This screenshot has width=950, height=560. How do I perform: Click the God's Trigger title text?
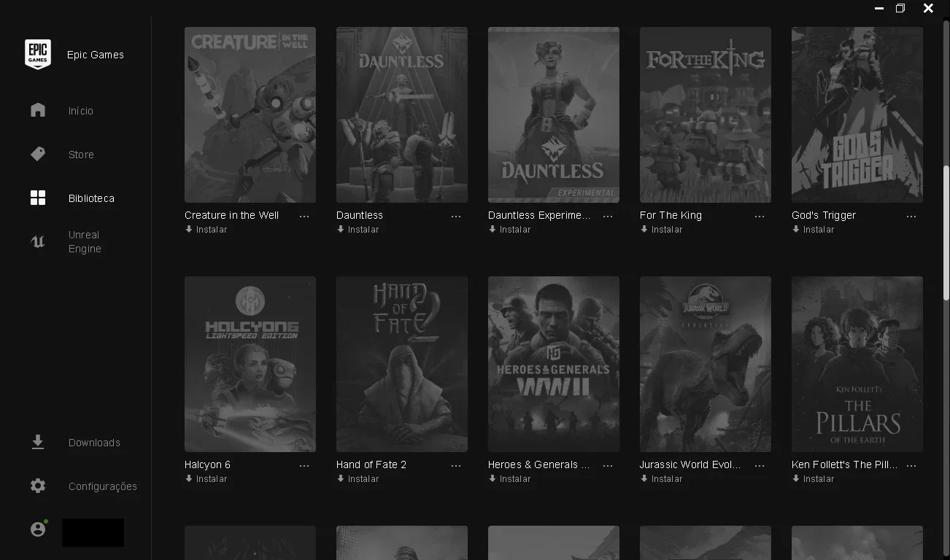tap(824, 215)
